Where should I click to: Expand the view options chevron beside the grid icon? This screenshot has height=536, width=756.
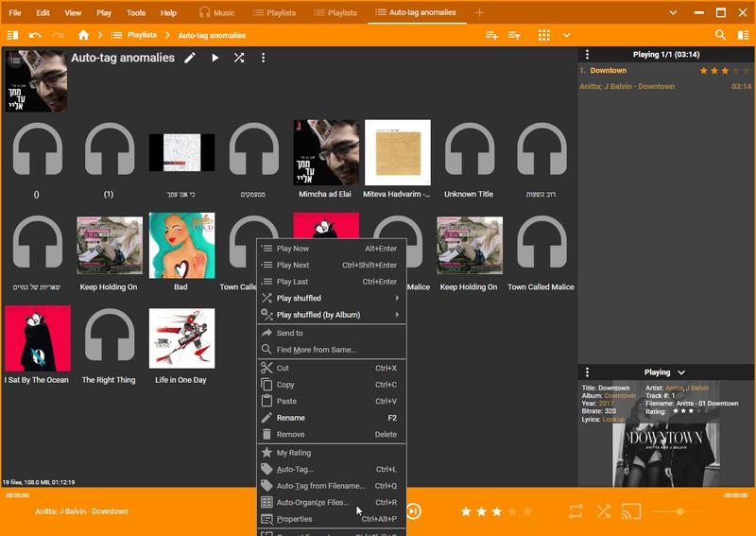[x=566, y=35]
